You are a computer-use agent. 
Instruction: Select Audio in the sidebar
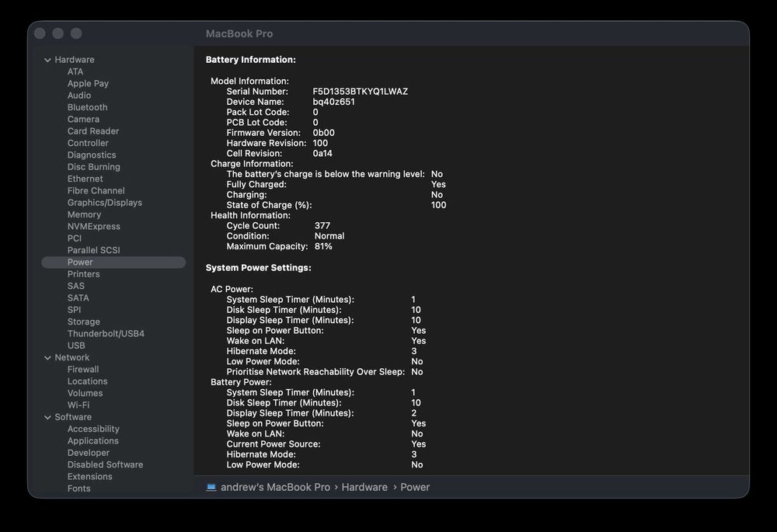[x=79, y=95]
